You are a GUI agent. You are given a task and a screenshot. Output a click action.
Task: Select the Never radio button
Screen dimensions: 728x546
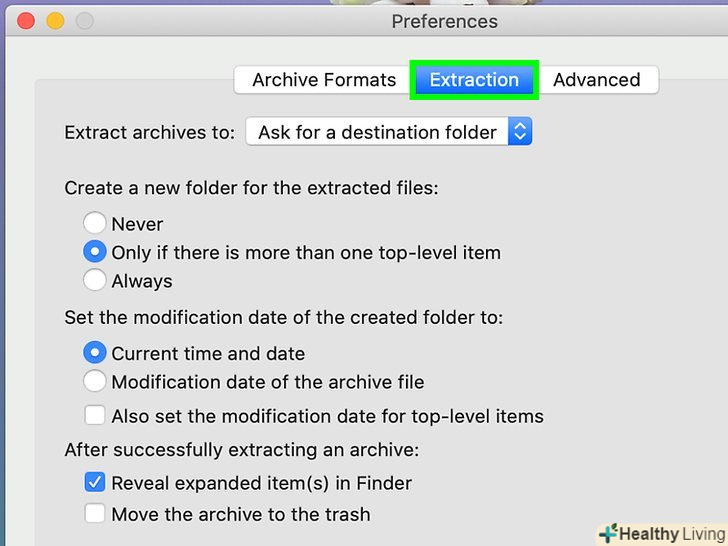[95, 224]
